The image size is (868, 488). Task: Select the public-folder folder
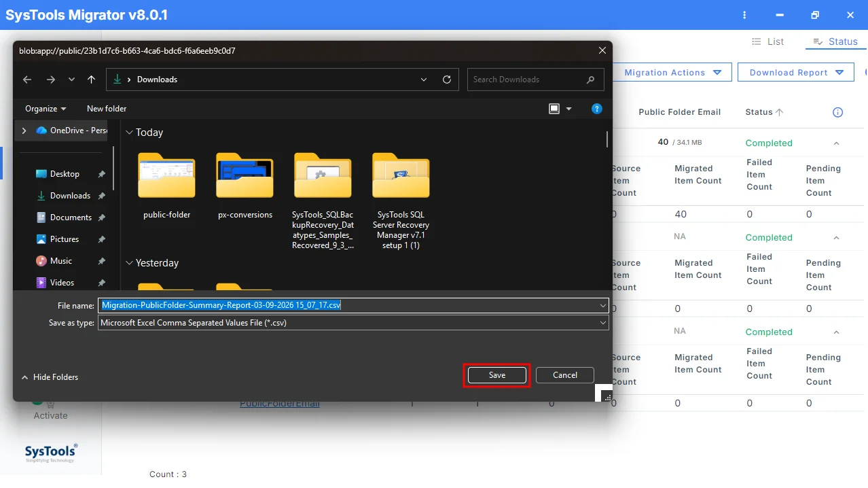click(166, 185)
